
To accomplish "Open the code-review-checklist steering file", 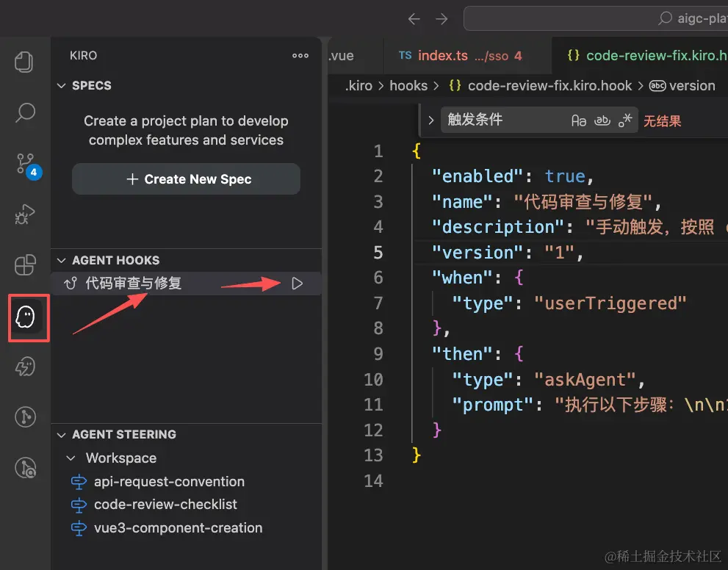I will tap(165, 505).
